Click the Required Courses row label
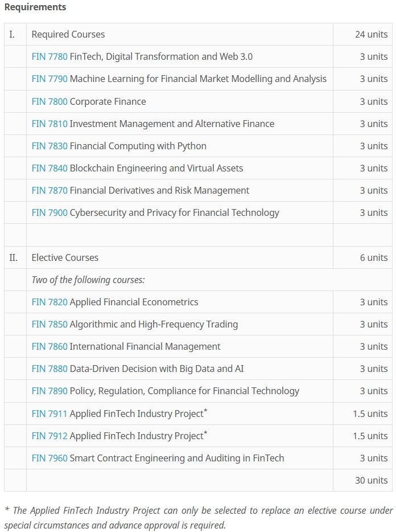 (x=68, y=34)
